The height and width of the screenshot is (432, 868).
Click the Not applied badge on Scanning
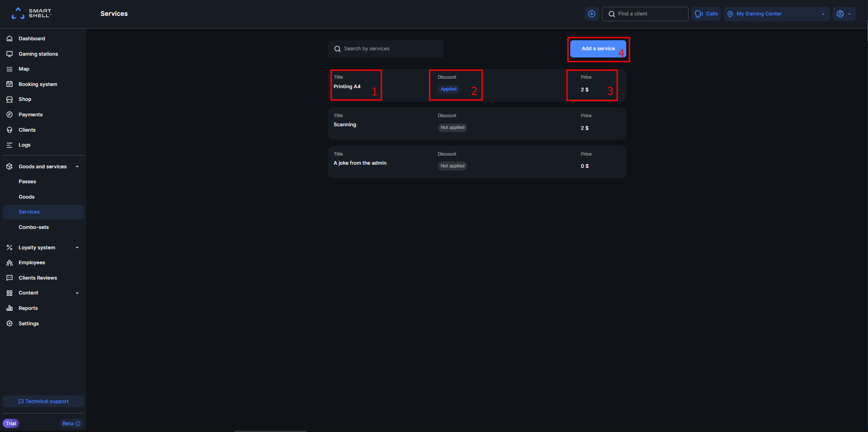(x=452, y=127)
